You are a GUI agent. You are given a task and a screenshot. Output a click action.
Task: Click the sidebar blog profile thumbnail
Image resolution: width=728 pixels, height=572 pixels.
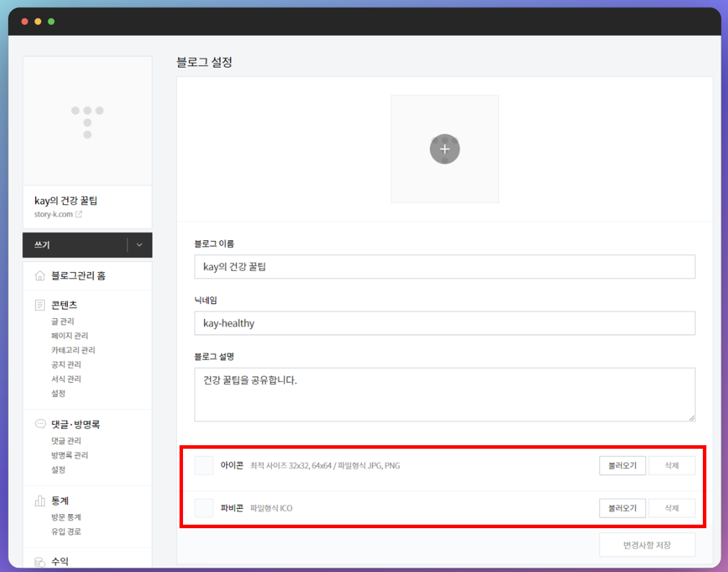[x=87, y=121]
